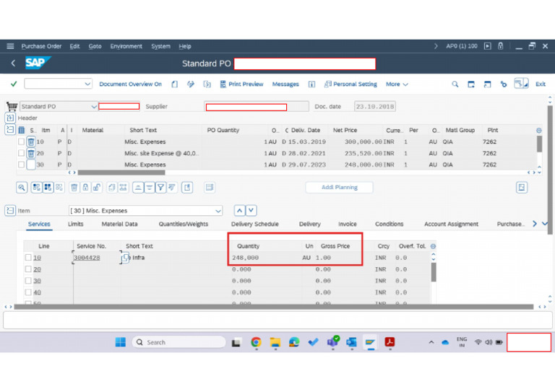Switch to the Limits tab
The width and height of the screenshot is (555, 392).
75,224
